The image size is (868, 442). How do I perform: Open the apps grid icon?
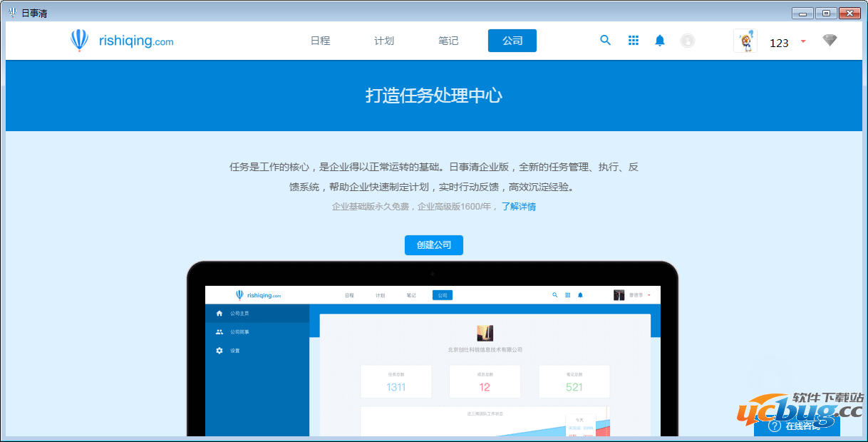tap(633, 41)
